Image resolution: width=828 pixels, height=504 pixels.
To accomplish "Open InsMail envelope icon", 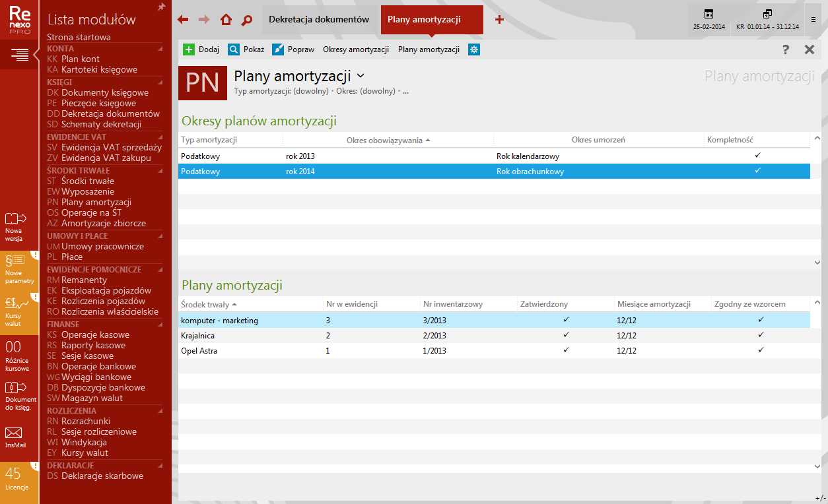I will 14,435.
